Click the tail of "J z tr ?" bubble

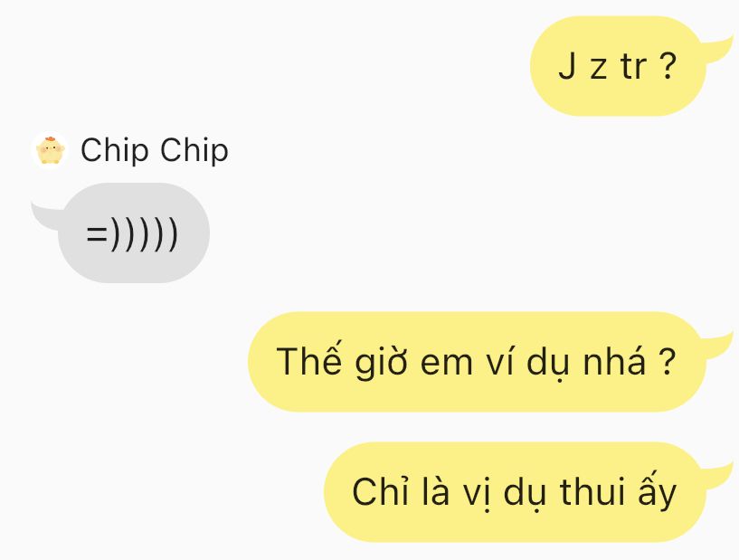point(718,49)
